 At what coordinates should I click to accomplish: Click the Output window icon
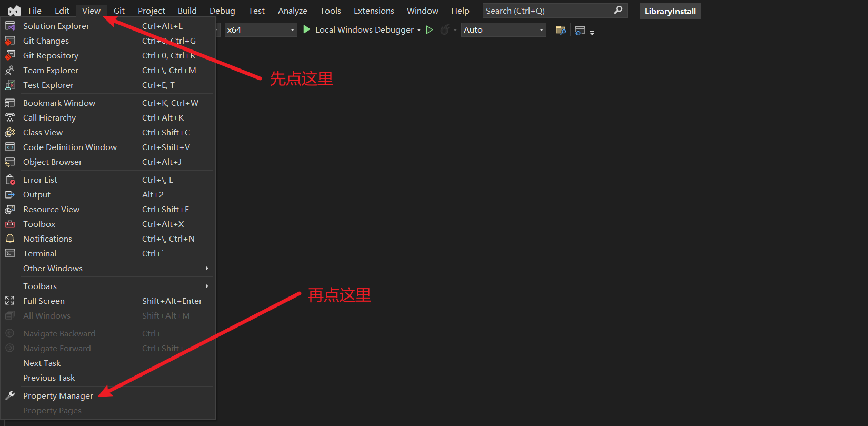10,194
